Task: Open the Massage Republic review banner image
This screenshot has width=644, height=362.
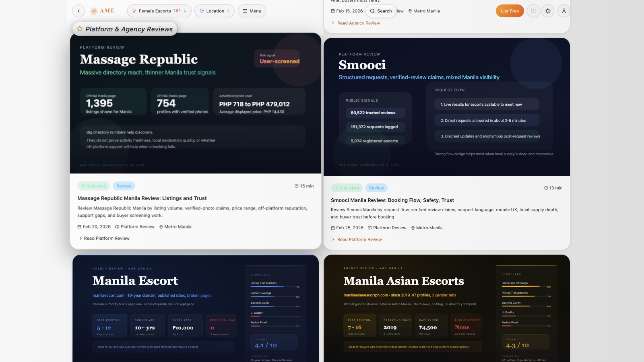Action: (196, 103)
